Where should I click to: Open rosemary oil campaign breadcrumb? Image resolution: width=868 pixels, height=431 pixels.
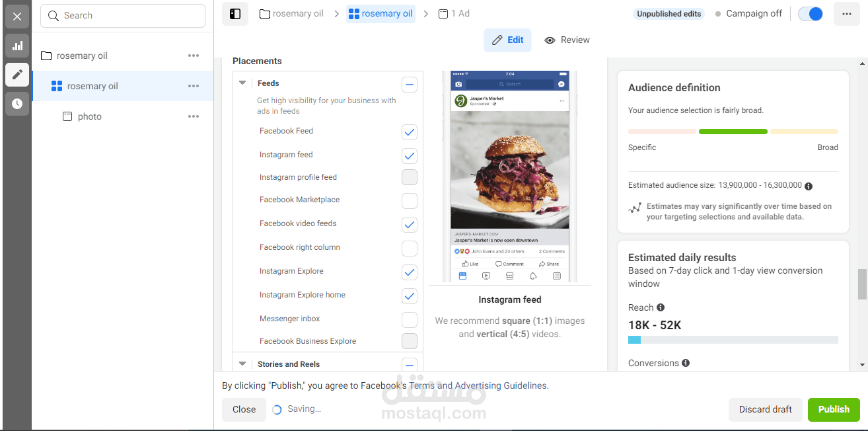291,13
